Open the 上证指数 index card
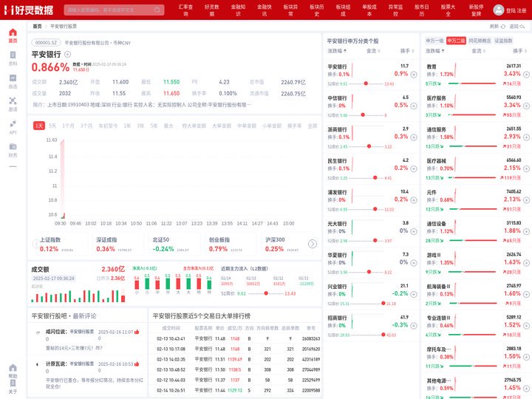This screenshot has width=532, height=399. point(61,245)
